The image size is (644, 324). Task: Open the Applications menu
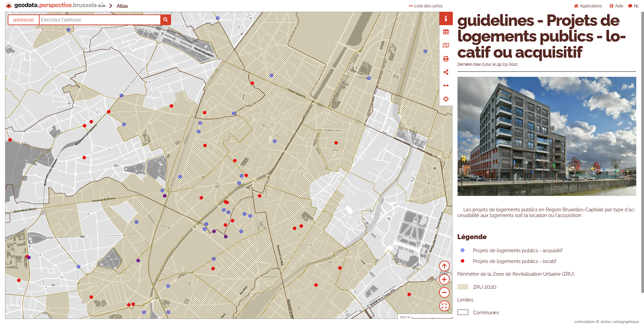click(x=588, y=6)
